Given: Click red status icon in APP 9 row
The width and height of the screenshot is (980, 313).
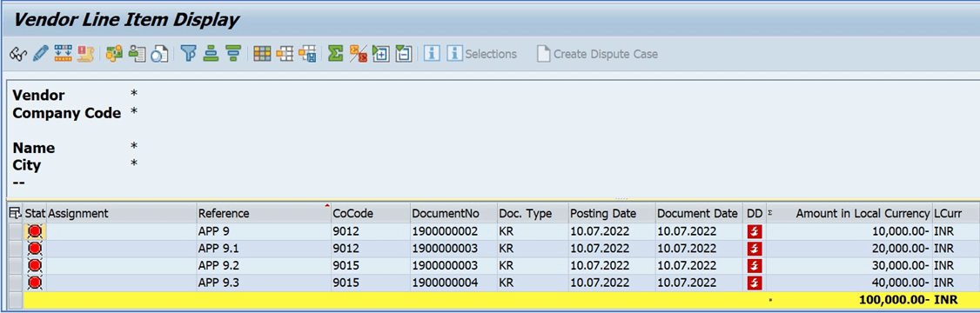Looking at the screenshot, I should 34,231.
